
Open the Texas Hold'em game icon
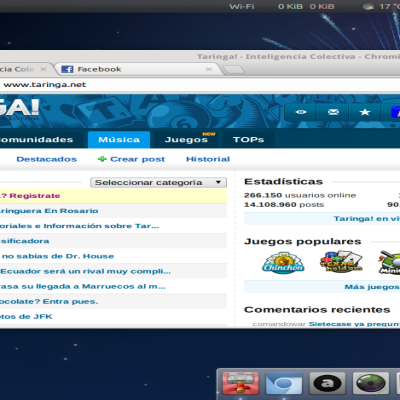click(341, 262)
